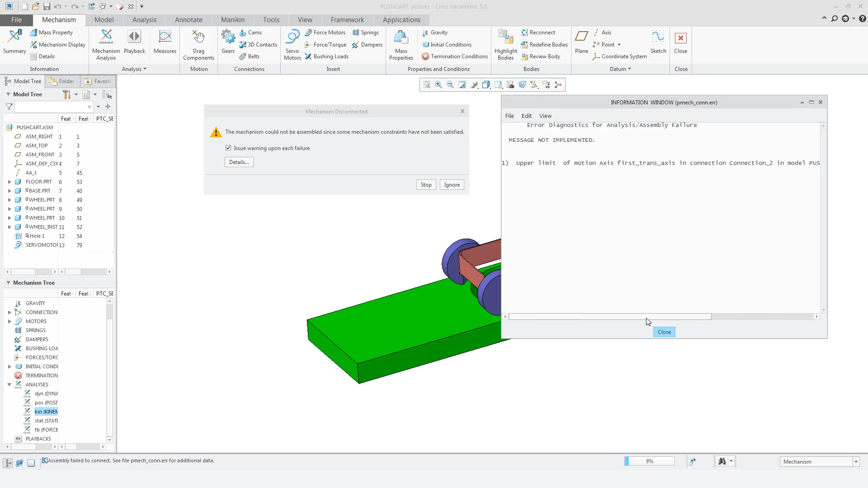The height and width of the screenshot is (488, 868).
Task: Create a datum Plane
Action: tap(581, 42)
